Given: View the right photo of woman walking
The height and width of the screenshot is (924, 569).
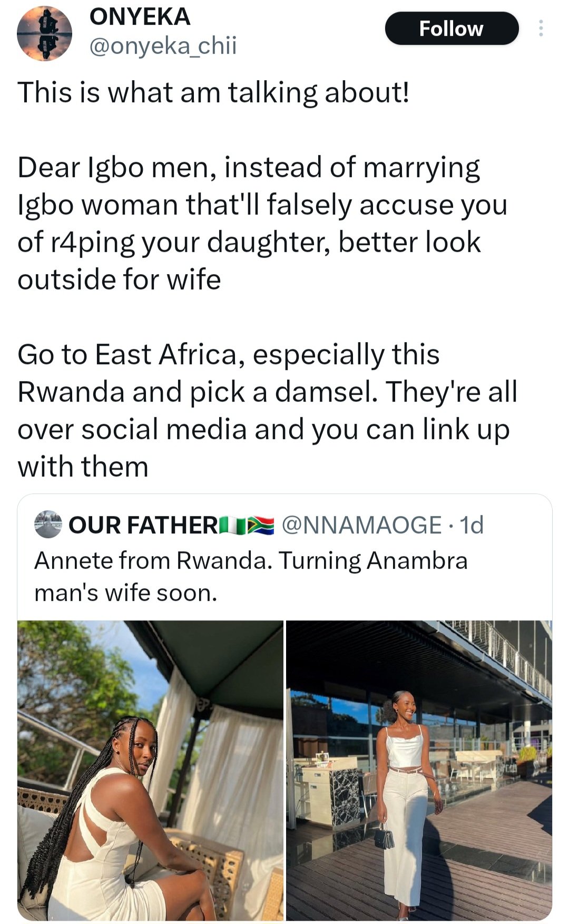Looking at the screenshot, I should (419, 770).
